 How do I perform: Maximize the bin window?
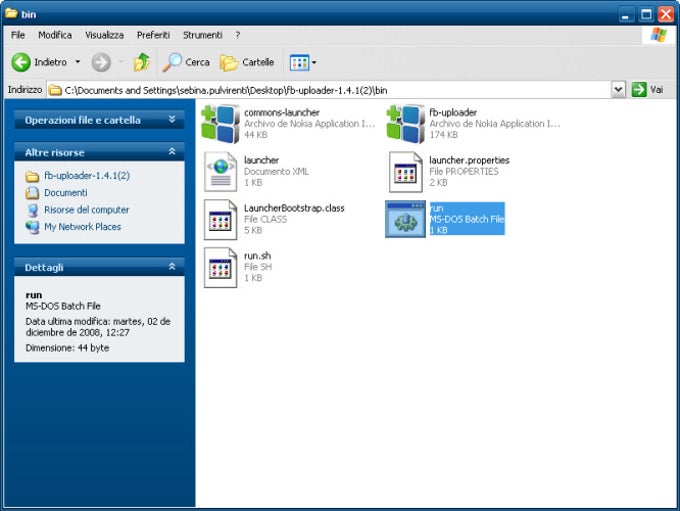point(646,15)
